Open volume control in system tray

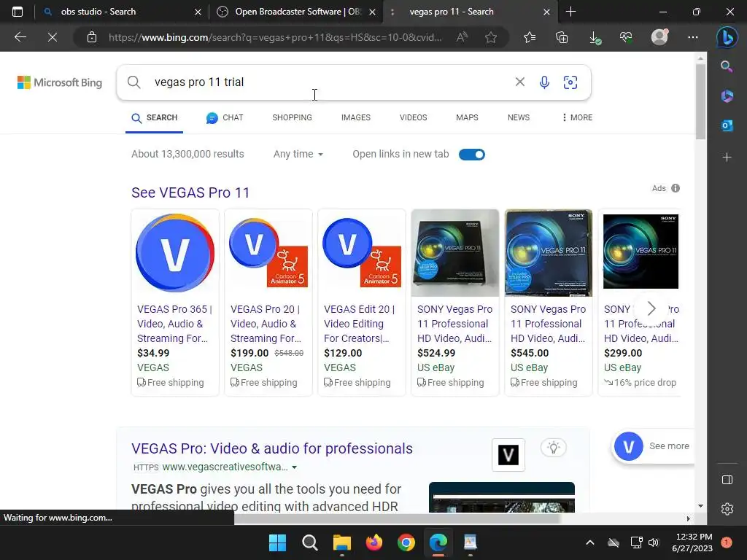point(654,542)
